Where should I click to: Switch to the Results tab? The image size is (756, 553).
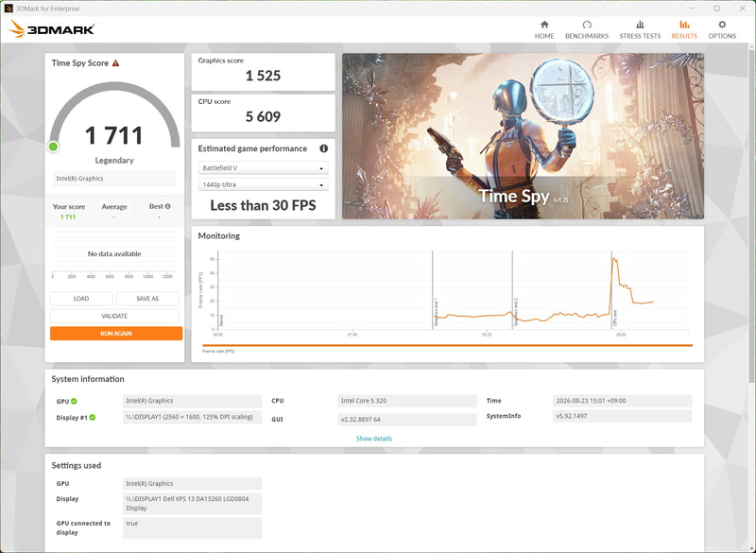pyautogui.click(x=684, y=29)
